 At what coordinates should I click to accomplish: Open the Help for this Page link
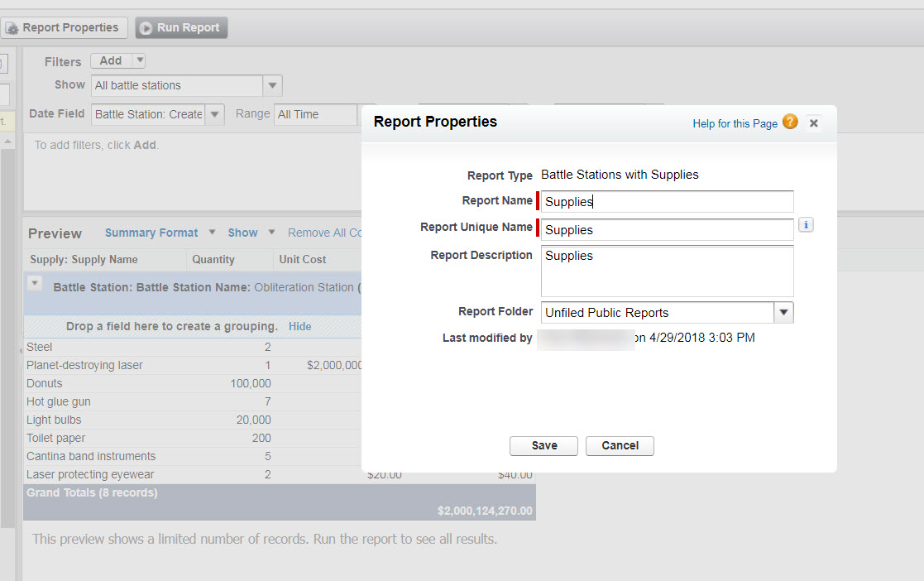[735, 122]
